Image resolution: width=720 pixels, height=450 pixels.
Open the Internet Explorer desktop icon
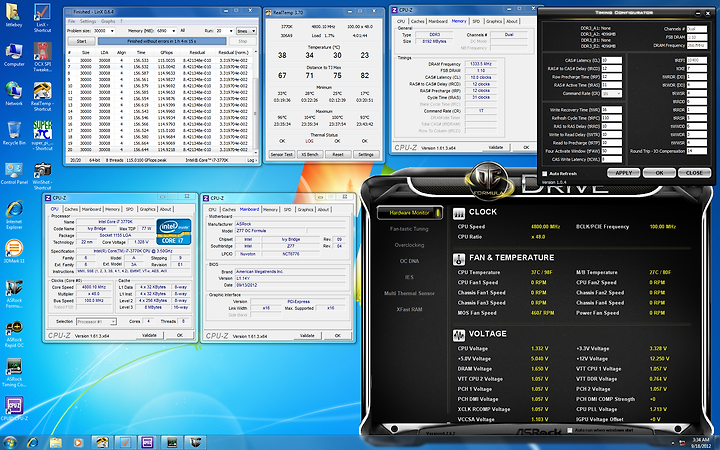[x=14, y=215]
